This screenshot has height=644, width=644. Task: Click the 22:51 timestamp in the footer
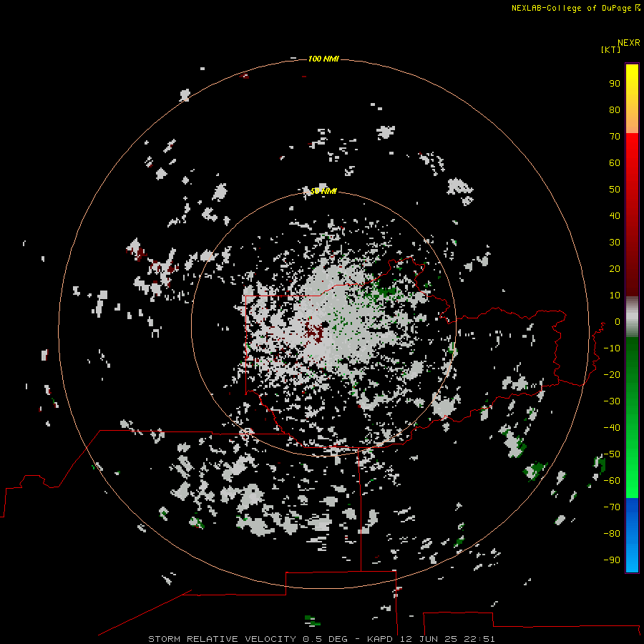click(479, 639)
